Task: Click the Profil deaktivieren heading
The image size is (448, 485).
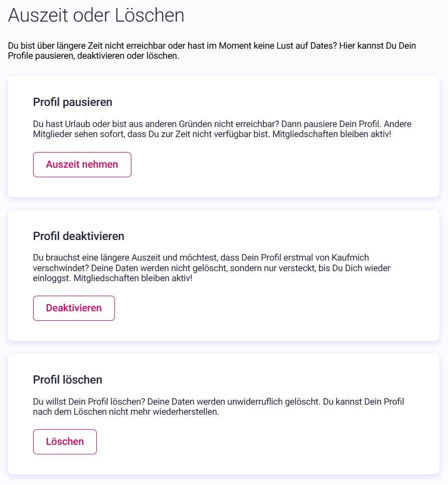Action: [x=78, y=236]
